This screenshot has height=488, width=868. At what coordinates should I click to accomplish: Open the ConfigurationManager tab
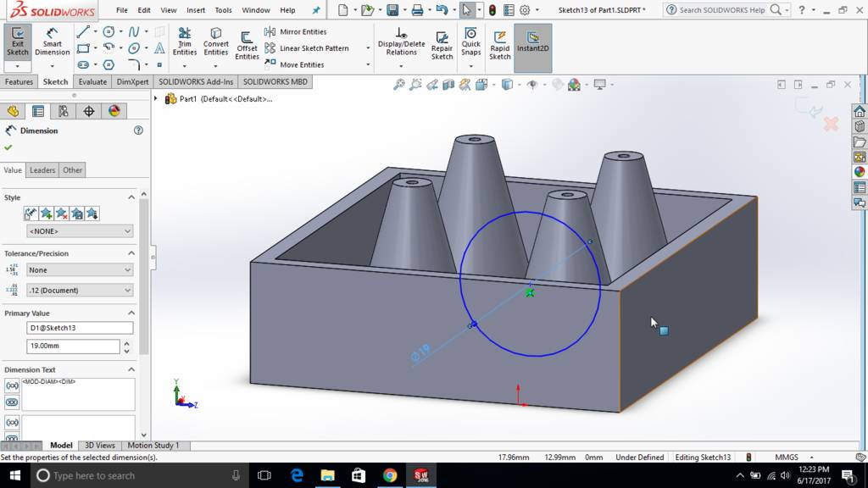pos(64,111)
